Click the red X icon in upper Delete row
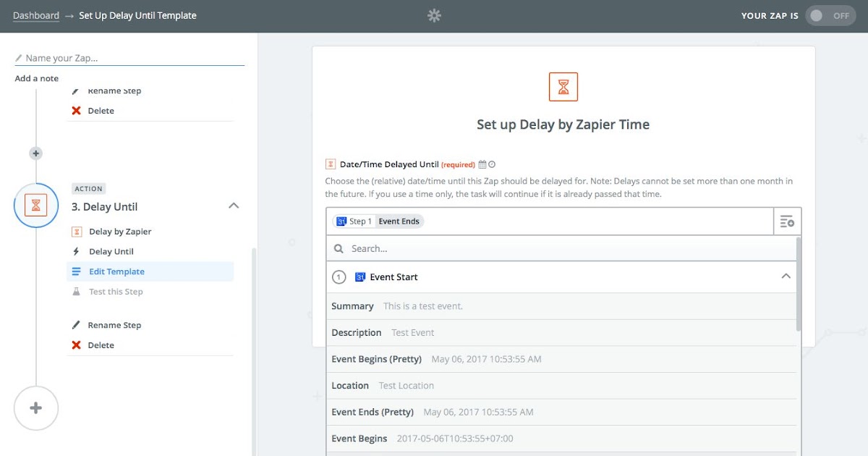 pyautogui.click(x=76, y=111)
